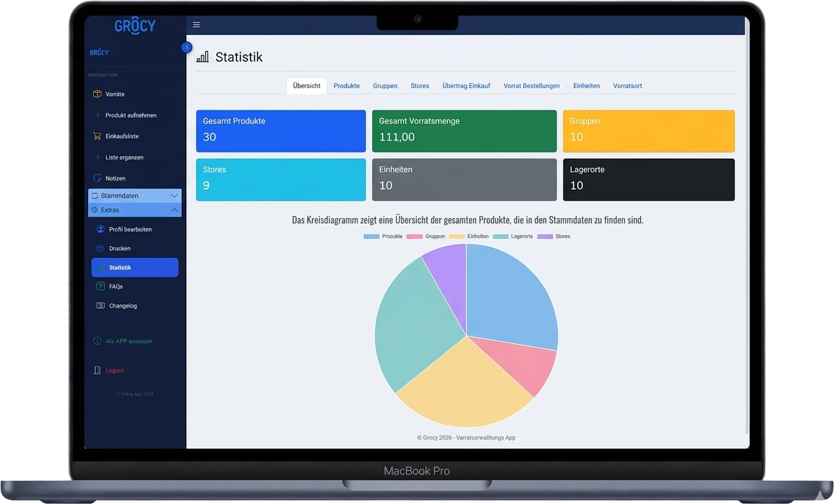The height and width of the screenshot is (504, 834).
Task: Click the Changelog icon in sidebar
Action: tap(100, 305)
